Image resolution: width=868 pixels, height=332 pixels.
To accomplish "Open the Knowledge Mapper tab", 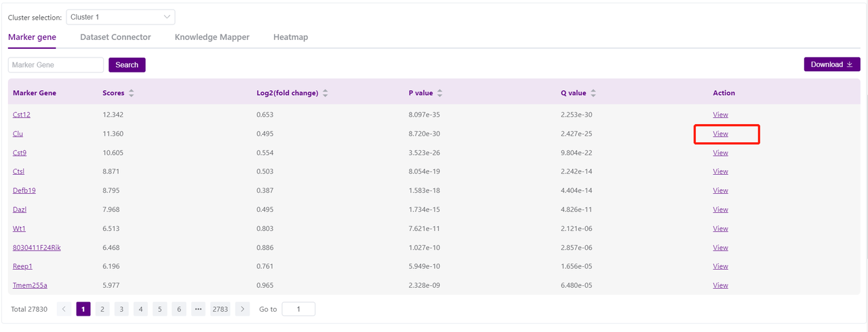I will [x=212, y=37].
